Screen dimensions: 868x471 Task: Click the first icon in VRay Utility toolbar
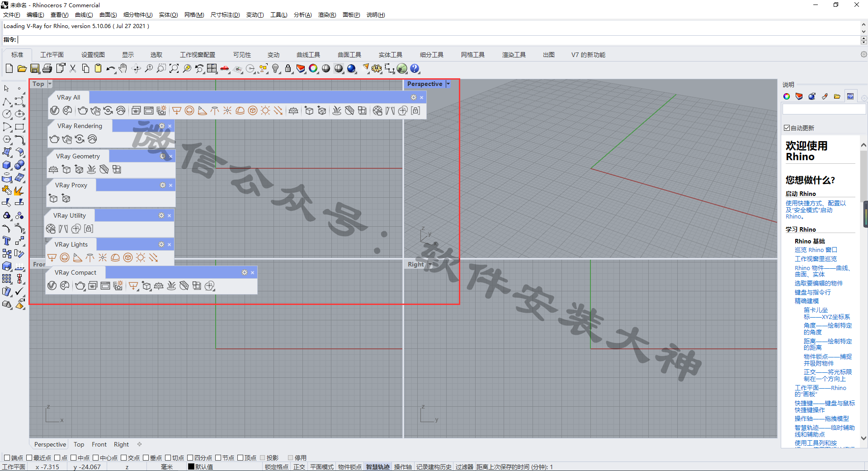click(x=51, y=229)
